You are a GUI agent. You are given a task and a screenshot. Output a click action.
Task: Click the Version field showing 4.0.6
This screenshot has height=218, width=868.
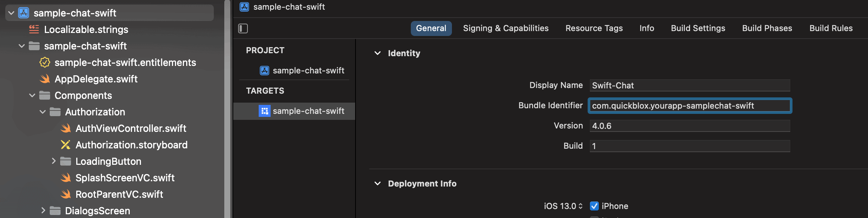[x=690, y=126]
